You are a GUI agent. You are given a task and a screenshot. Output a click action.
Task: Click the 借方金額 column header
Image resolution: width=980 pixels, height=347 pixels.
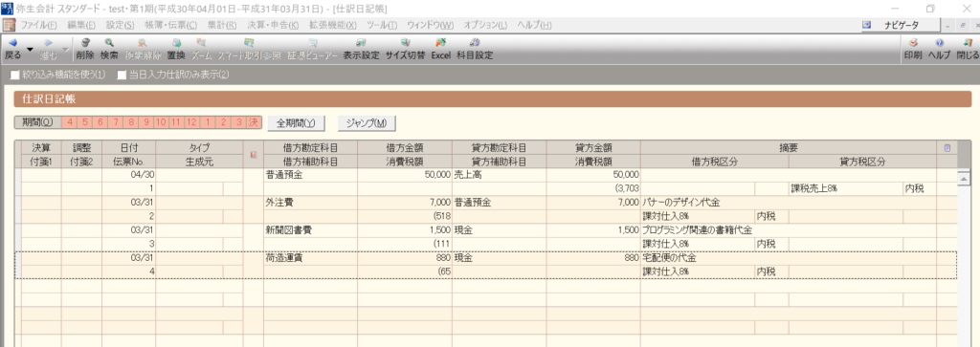(405, 148)
